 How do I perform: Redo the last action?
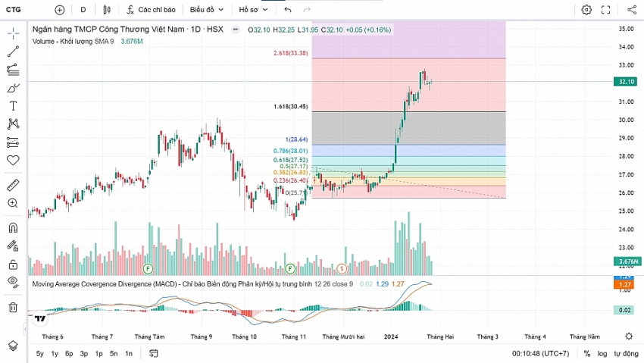(x=306, y=9)
